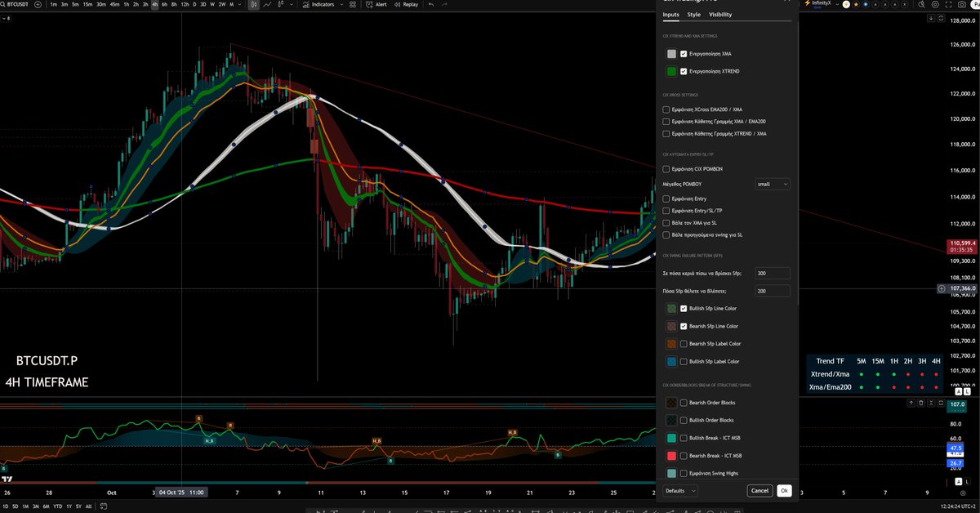The width and height of the screenshot is (980, 513).
Task: Toggle Ενεργοποίηση XTREND checkbox
Action: (684, 72)
